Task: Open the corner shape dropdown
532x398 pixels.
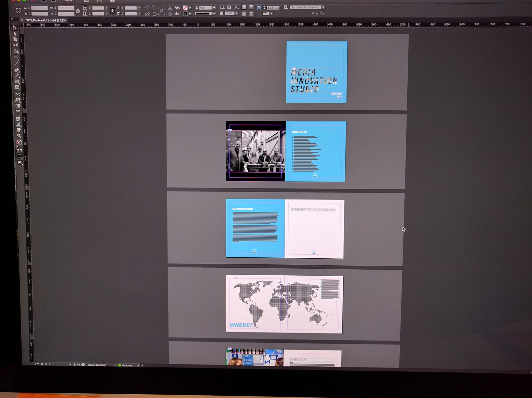Action: click(x=271, y=14)
